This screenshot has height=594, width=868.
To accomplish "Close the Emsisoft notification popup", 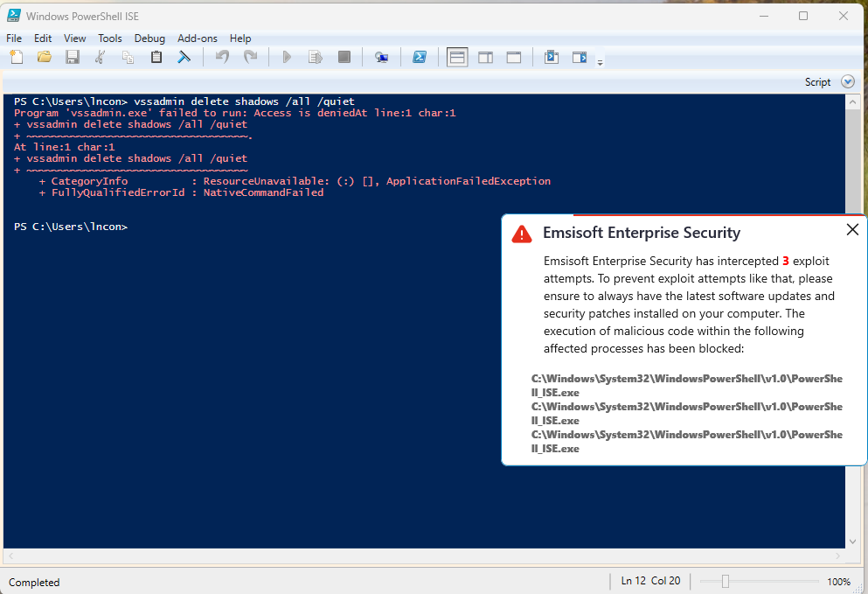I will (852, 229).
